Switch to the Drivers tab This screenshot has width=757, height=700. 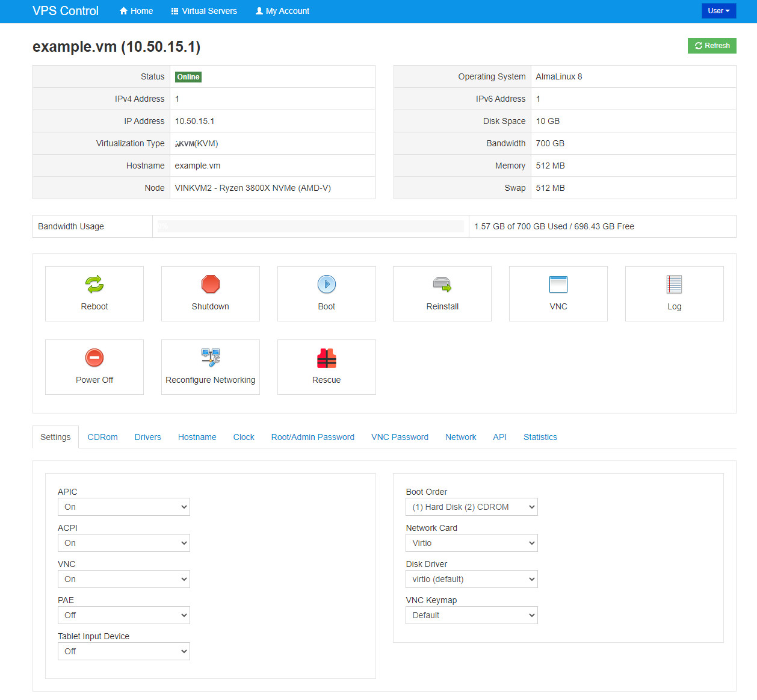click(148, 437)
